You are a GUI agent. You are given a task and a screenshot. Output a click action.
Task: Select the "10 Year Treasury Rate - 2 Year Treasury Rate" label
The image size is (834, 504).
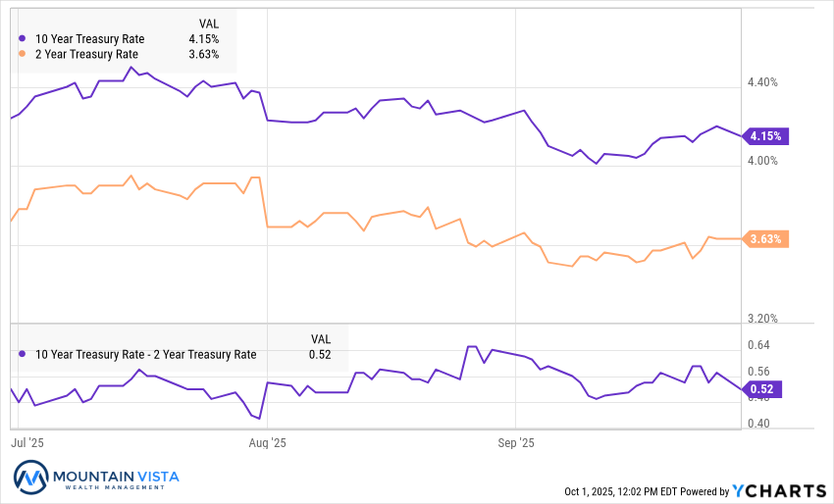coord(145,355)
